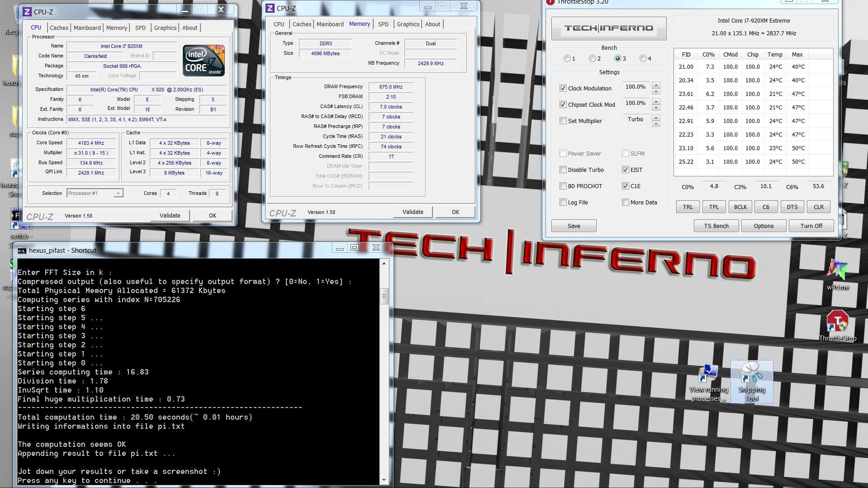This screenshot has height=488, width=868.
Task: Click the C6 button
Action: tap(766, 207)
